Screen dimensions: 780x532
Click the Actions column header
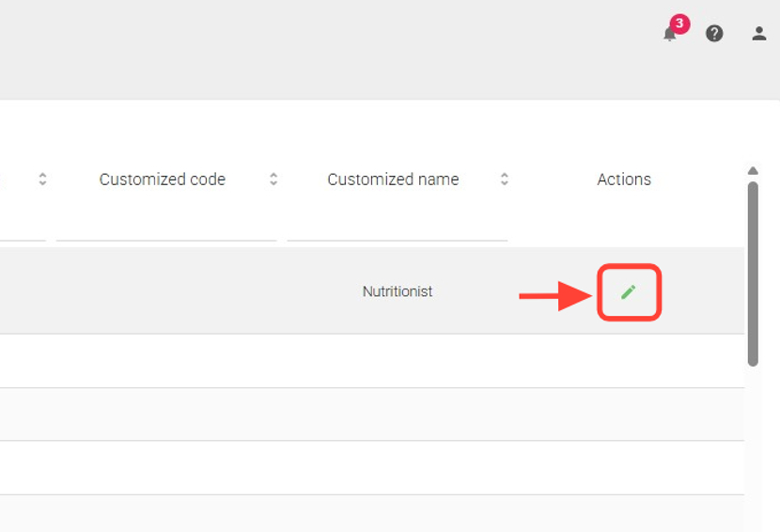coord(624,180)
